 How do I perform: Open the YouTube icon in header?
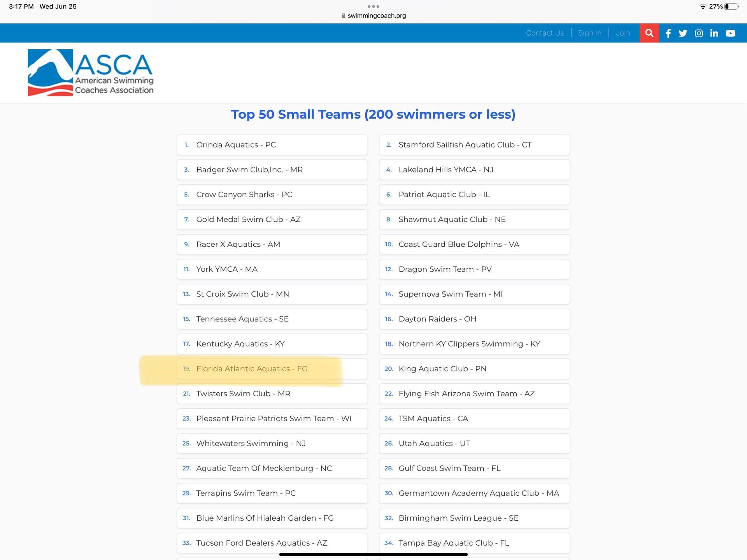pyautogui.click(x=730, y=33)
